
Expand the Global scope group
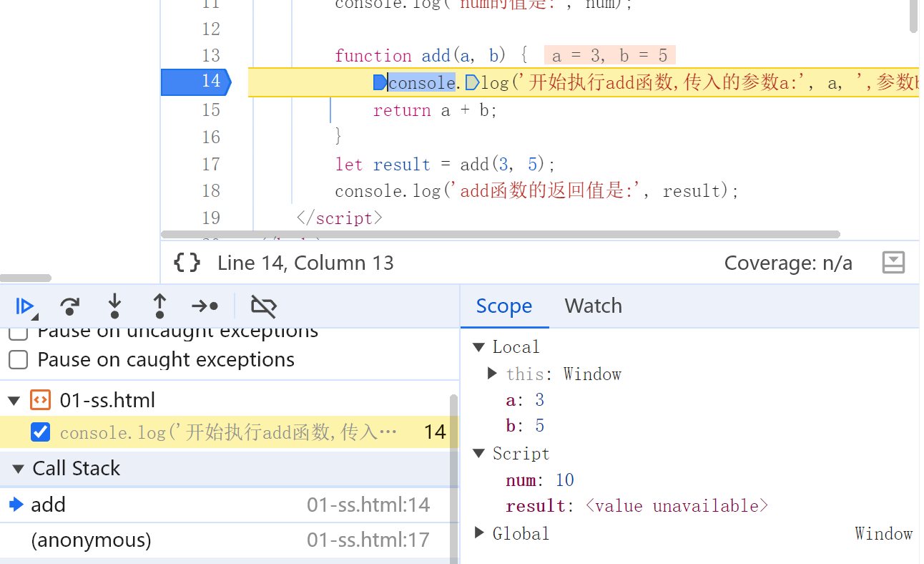tap(479, 533)
